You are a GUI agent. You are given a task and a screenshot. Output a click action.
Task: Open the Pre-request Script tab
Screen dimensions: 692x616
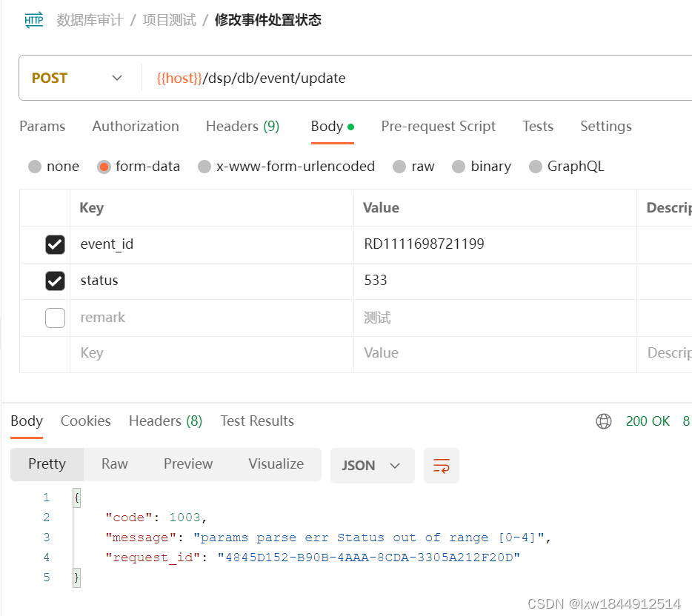point(438,127)
